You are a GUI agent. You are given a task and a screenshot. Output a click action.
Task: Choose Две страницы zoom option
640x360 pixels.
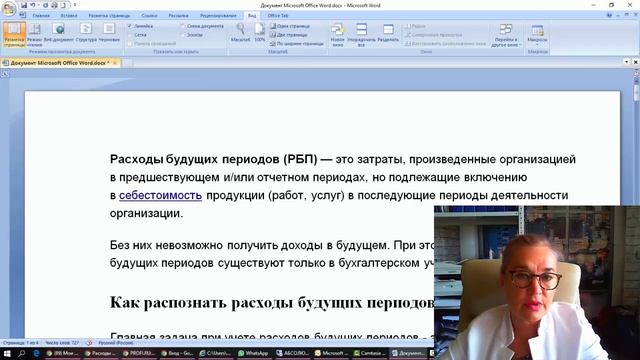pos(289,35)
